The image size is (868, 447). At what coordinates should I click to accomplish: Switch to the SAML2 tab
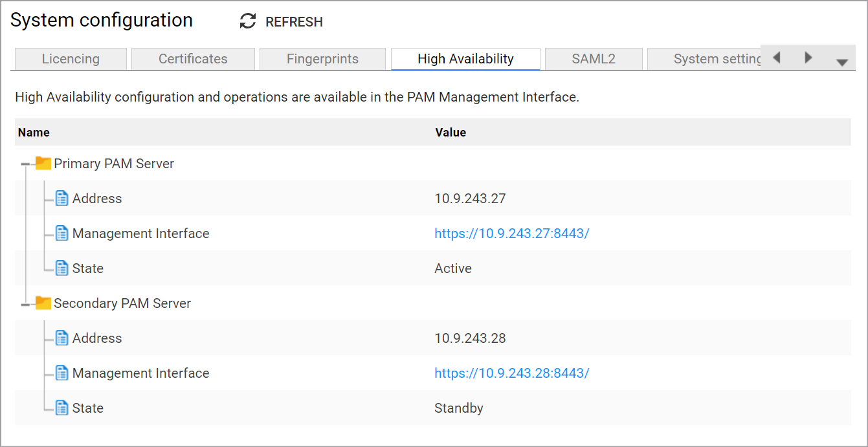point(594,58)
